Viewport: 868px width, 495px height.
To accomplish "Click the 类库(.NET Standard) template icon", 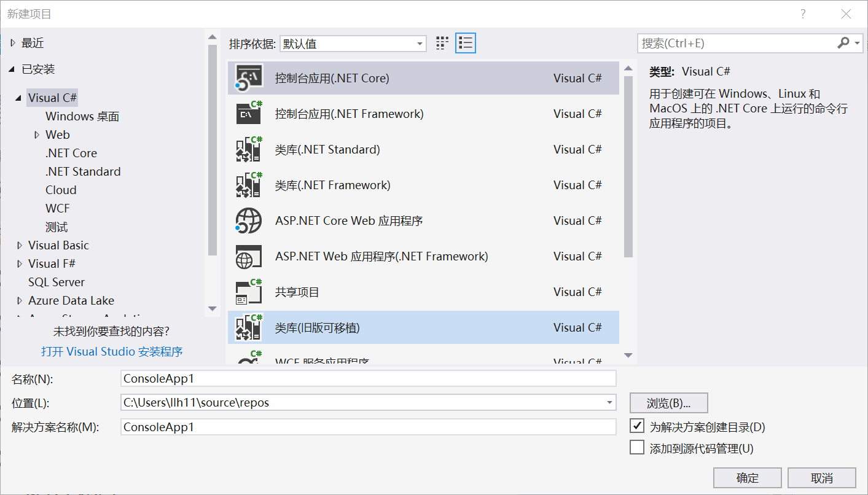I will pyautogui.click(x=249, y=149).
